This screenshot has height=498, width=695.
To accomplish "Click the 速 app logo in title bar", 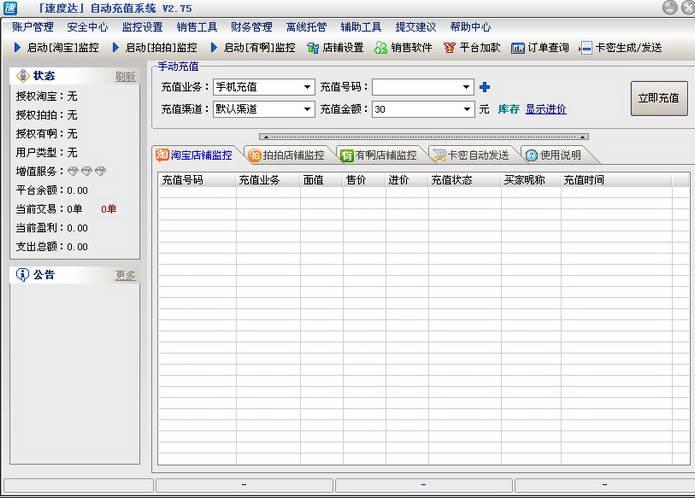I will 10,8.
